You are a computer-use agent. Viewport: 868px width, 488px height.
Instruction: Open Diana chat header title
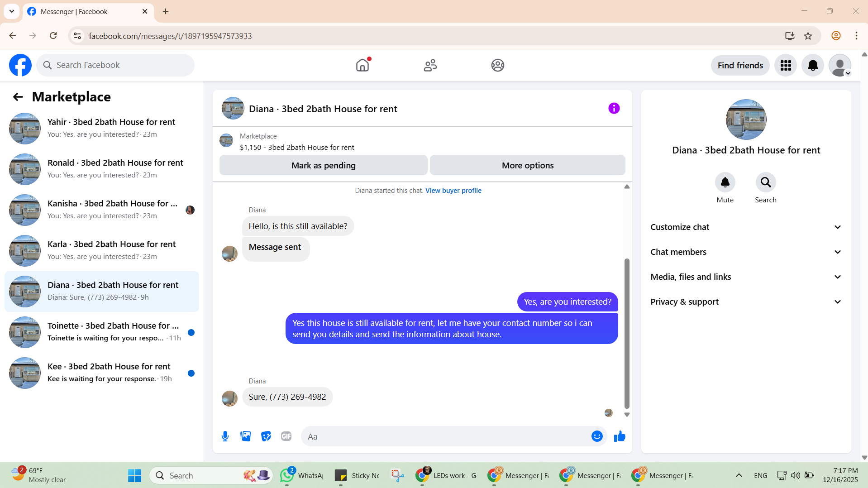pos(323,109)
